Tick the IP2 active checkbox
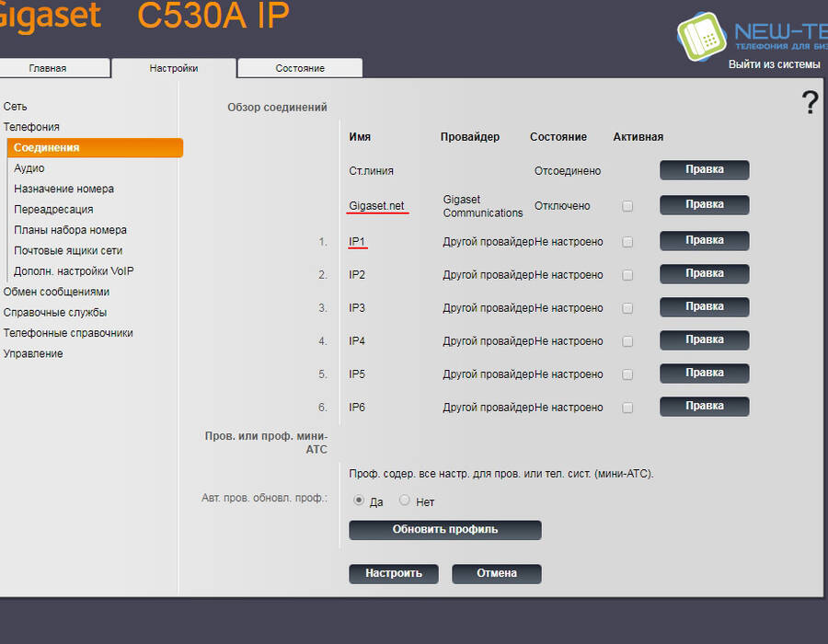This screenshot has height=644, width=828. (627, 275)
